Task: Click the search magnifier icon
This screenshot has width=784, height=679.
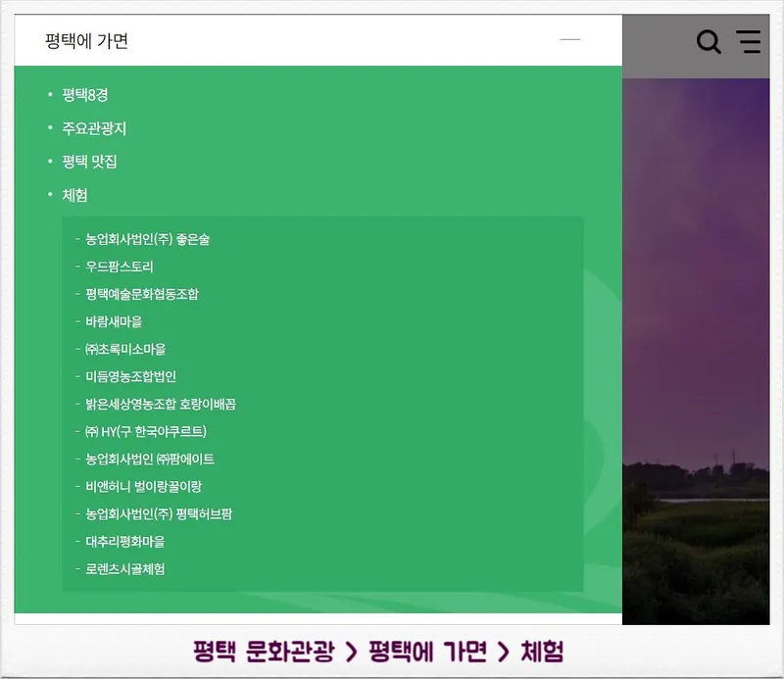Action: pyautogui.click(x=708, y=41)
